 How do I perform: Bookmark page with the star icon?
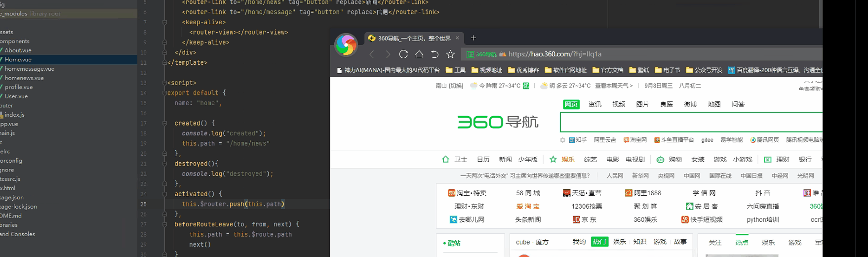(450, 54)
